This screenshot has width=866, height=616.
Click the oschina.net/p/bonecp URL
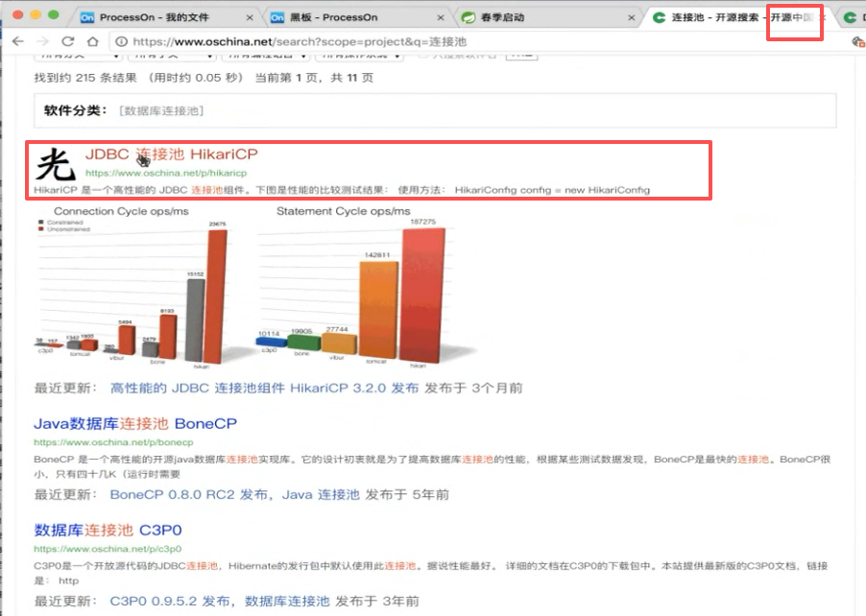[113, 442]
